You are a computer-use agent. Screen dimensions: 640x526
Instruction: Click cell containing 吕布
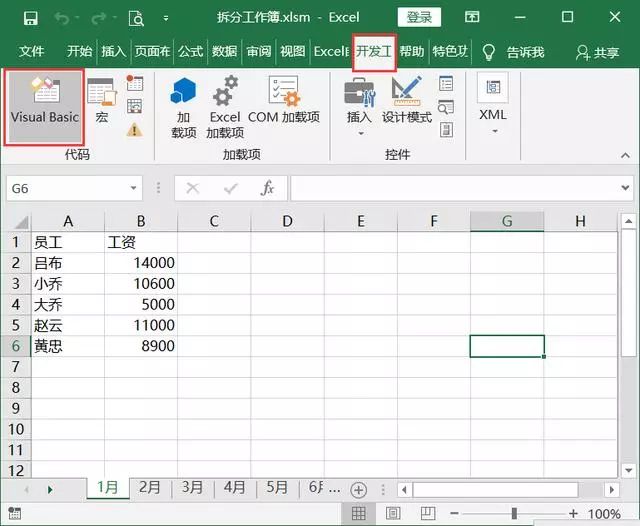click(x=68, y=263)
